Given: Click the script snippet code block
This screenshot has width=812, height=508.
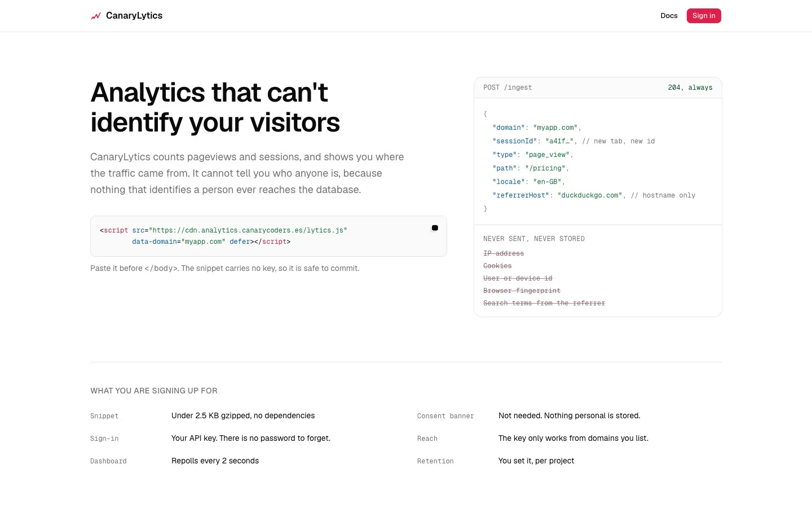Looking at the screenshot, I should click(x=268, y=236).
